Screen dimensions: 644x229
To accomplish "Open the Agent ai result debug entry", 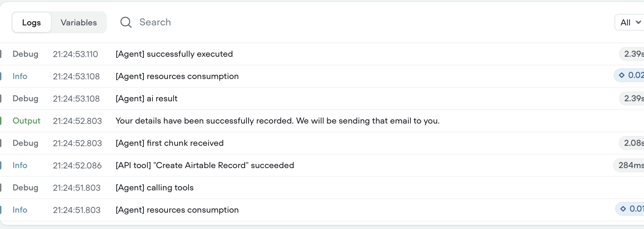I will point(322,98).
